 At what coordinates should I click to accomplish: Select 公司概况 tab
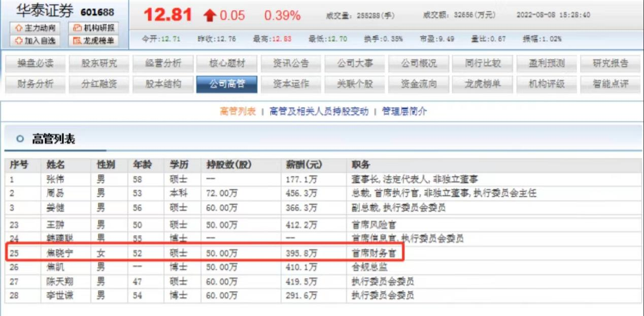tap(419, 63)
